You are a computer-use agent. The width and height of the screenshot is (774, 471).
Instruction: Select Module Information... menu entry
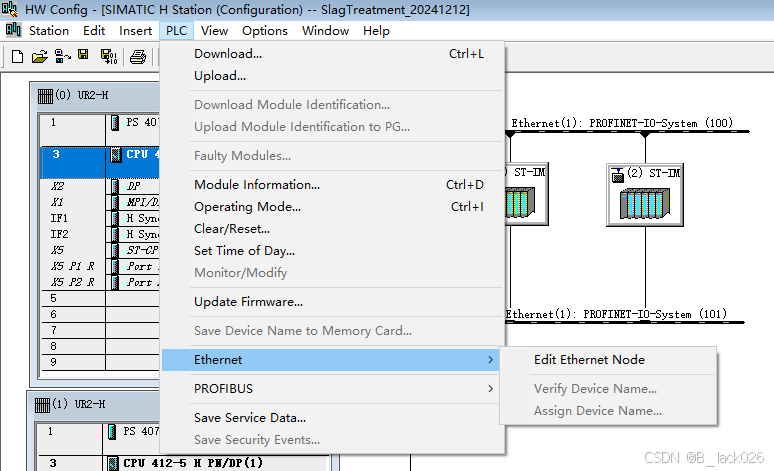(x=332, y=185)
